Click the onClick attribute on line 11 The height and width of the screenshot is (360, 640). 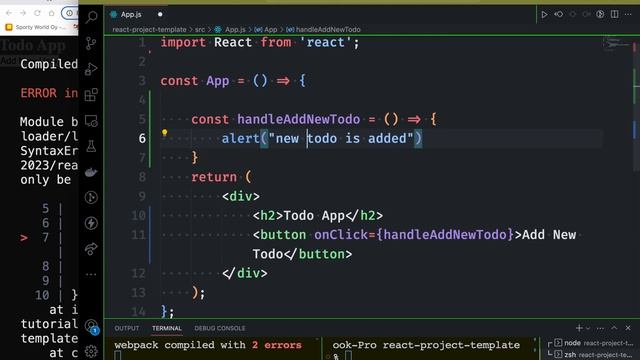click(341, 235)
